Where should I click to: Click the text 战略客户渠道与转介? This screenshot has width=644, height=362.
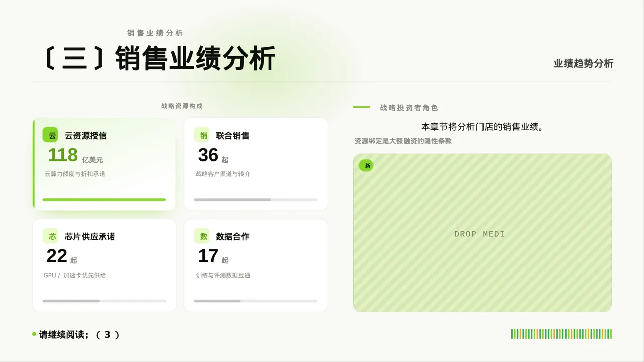223,174
